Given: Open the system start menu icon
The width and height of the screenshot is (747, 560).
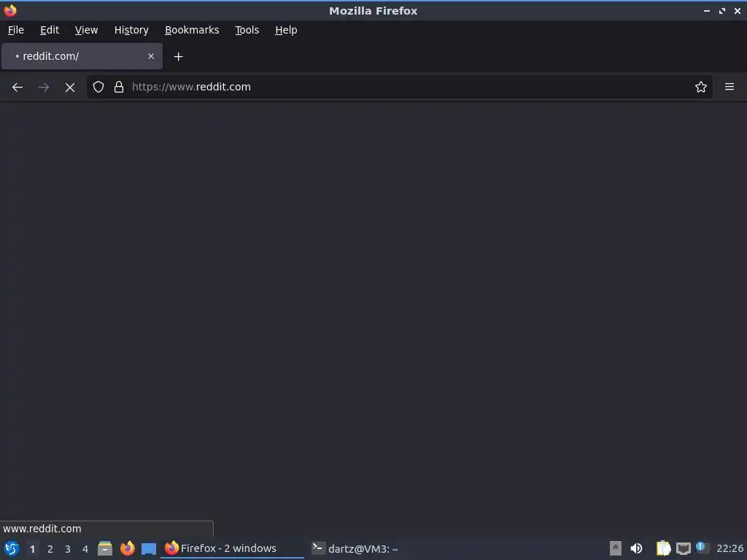Looking at the screenshot, I should pyautogui.click(x=12, y=548).
